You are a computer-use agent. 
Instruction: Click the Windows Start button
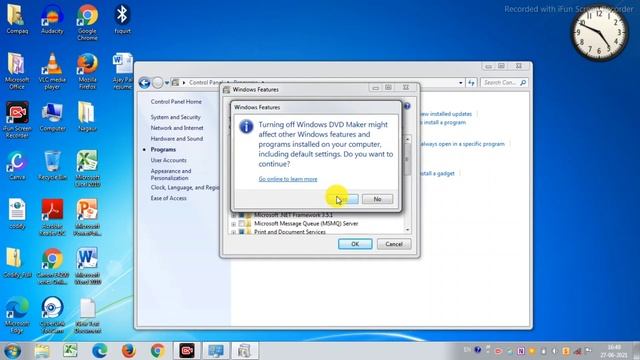click(x=12, y=351)
